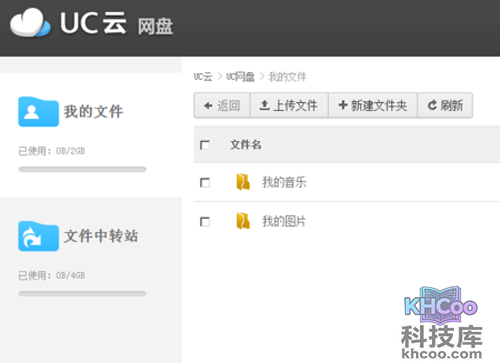The image size is (500, 363).
Task: Open the 我的音乐 folder name
Action: [284, 182]
